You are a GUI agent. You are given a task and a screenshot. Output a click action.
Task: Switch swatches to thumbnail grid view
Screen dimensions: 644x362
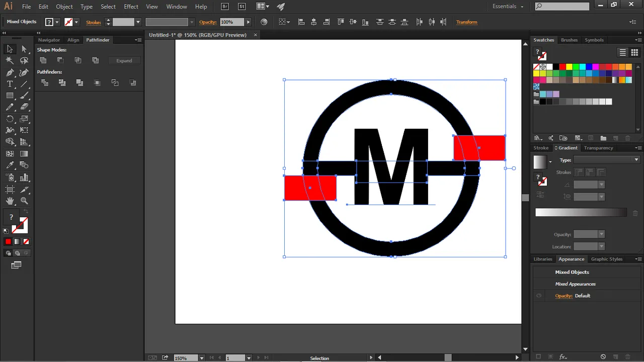pyautogui.click(x=634, y=52)
